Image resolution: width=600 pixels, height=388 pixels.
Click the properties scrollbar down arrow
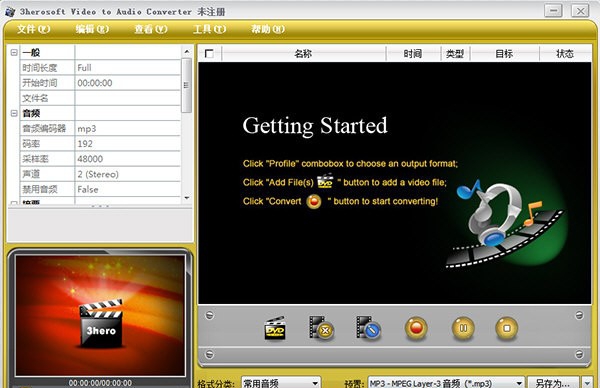[x=187, y=198]
